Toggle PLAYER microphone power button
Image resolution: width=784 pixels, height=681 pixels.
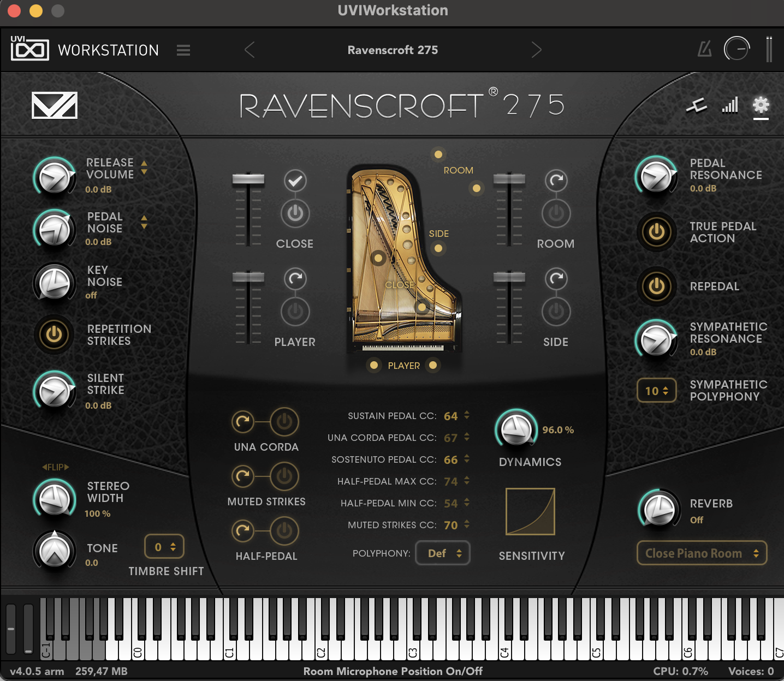(295, 312)
